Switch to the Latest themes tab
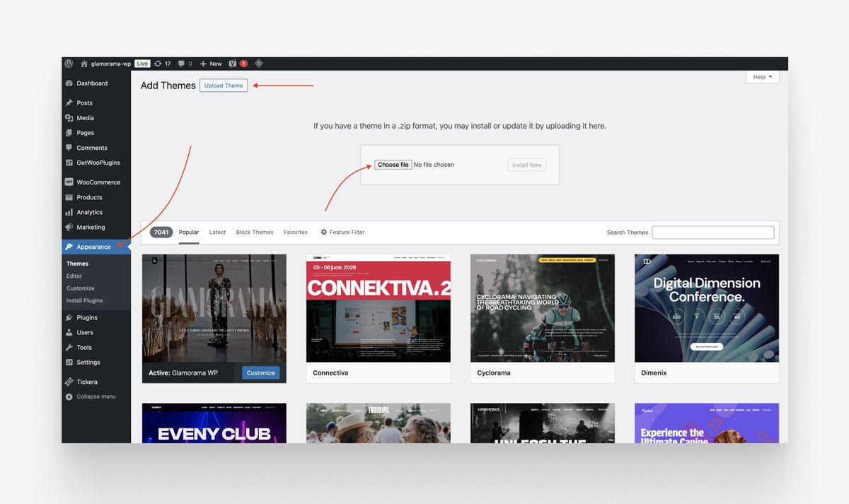 tap(217, 232)
